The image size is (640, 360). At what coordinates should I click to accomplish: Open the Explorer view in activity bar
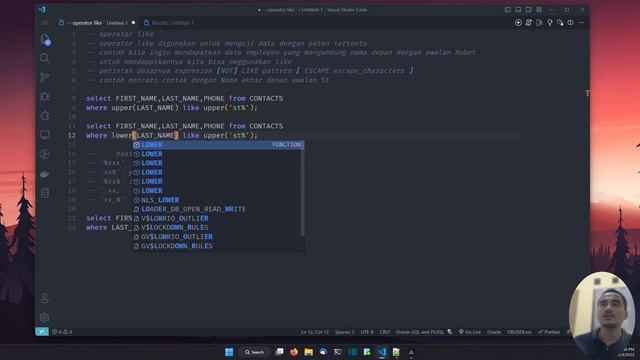click(x=45, y=39)
